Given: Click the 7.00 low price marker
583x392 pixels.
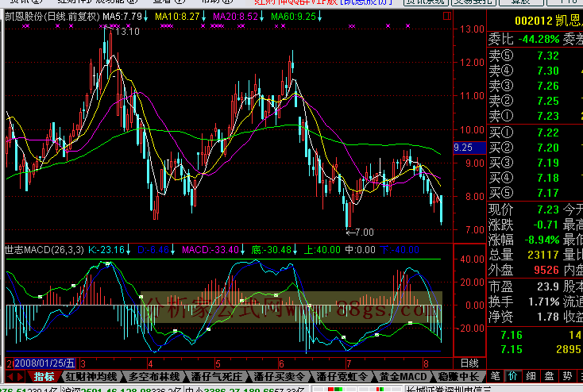Looking at the screenshot, I should click(365, 233).
